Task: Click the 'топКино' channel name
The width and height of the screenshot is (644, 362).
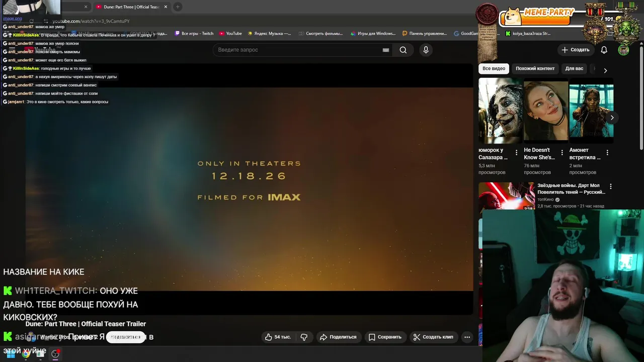Action: pos(545,200)
